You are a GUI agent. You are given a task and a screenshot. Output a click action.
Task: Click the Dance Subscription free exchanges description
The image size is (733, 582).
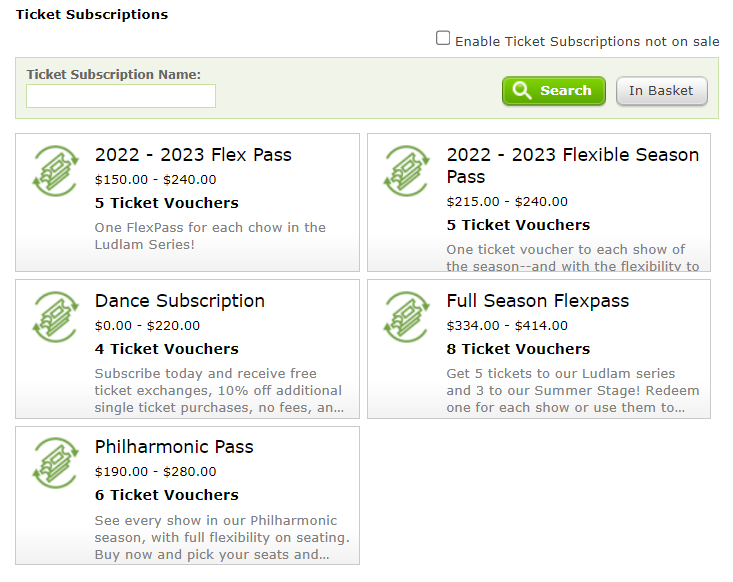[x=218, y=390]
